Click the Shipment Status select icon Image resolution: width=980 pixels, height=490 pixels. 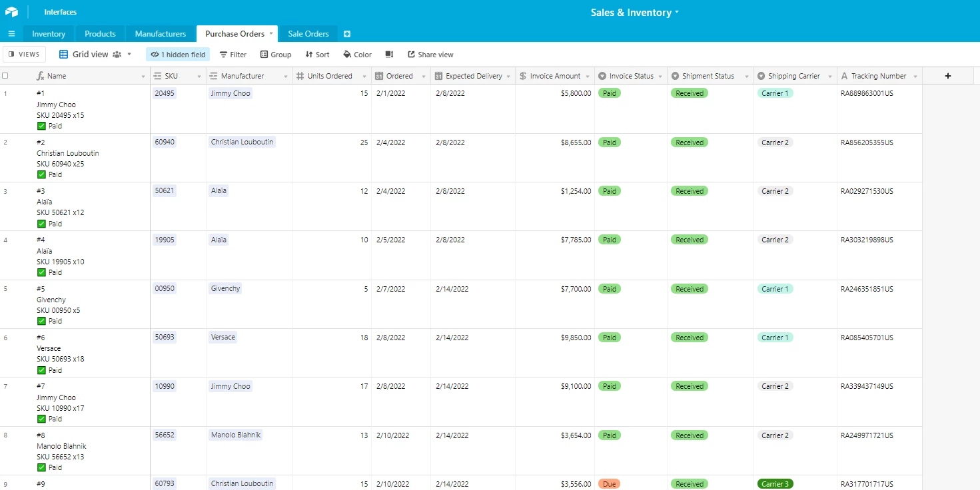click(x=675, y=76)
